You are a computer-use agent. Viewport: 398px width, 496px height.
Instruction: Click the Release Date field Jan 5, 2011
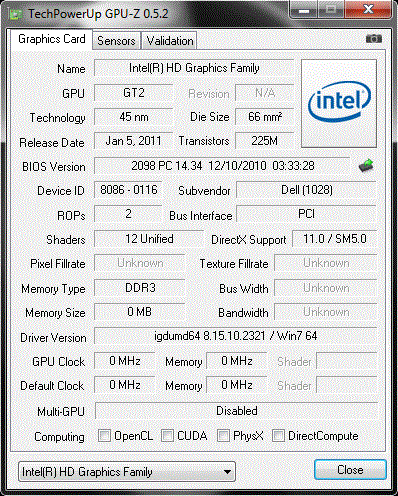(134, 141)
